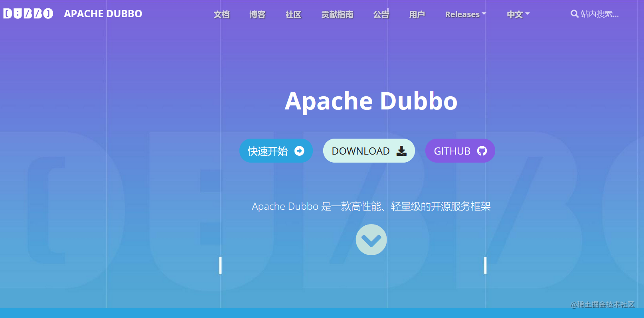Expand the Releases dropdown
The image size is (644, 318).
(x=466, y=14)
